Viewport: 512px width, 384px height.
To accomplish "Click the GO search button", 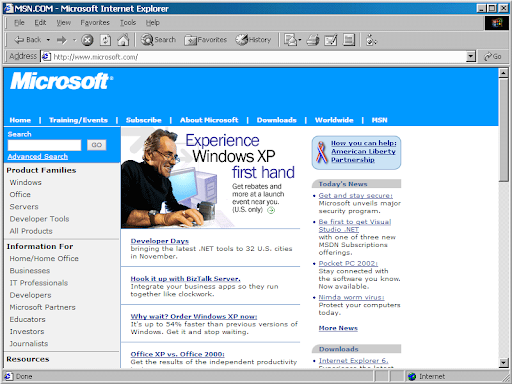I will 97,145.
